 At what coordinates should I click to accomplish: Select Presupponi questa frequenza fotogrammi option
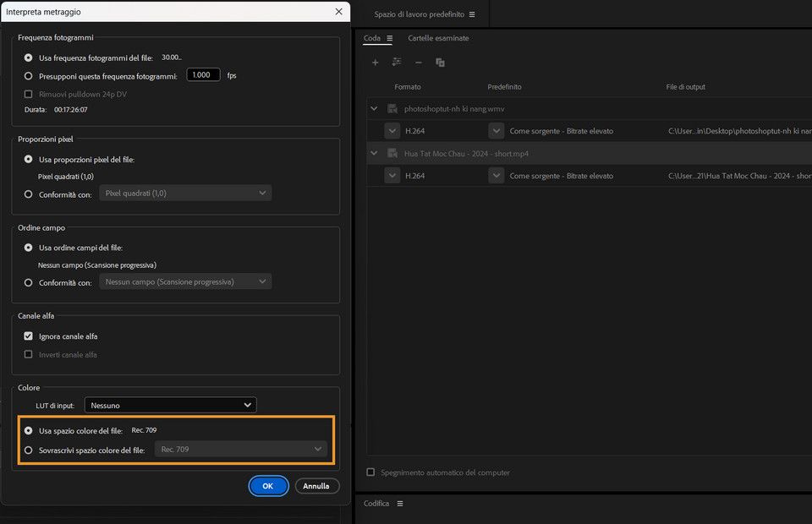click(x=28, y=74)
